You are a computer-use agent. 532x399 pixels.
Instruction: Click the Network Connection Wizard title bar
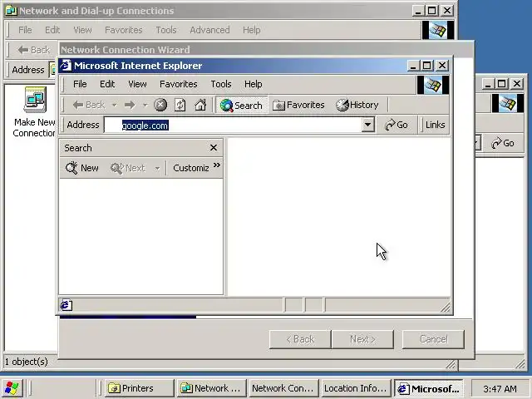pyautogui.click(x=266, y=50)
